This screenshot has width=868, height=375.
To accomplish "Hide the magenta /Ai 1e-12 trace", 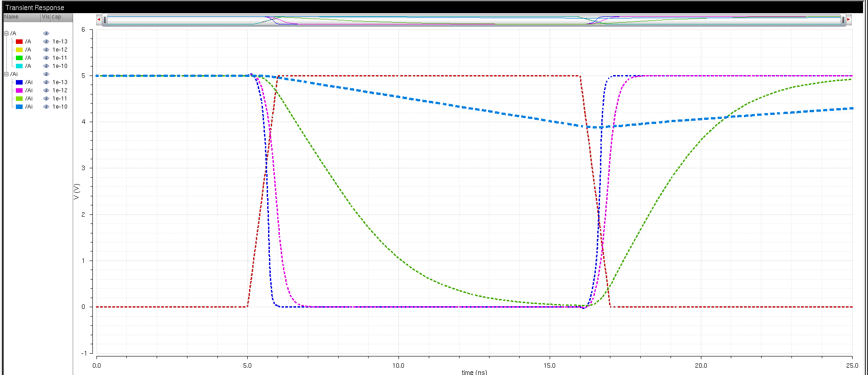I will tap(46, 90).
